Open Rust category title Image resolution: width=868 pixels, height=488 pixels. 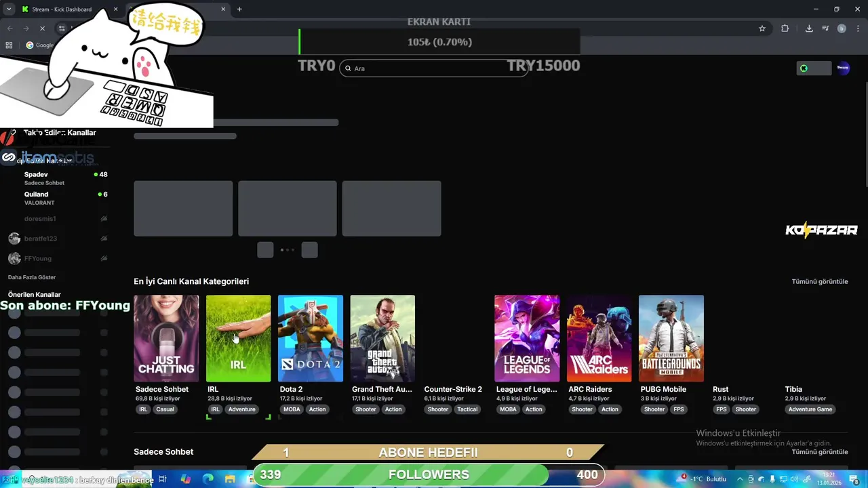point(720,389)
